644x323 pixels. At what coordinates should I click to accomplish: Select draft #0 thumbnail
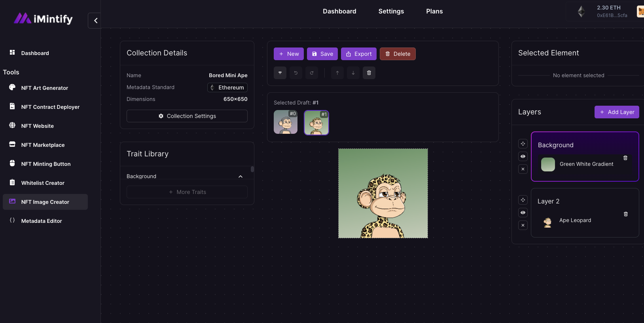(286, 122)
